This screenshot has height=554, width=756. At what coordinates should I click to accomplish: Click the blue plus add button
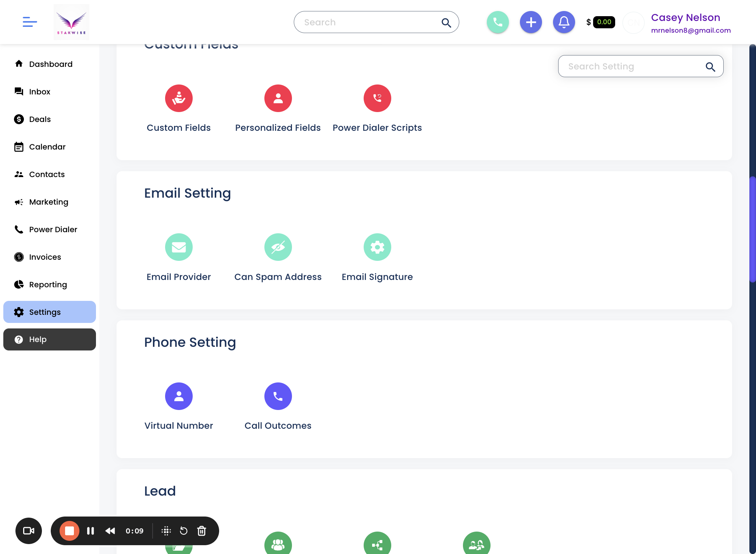531,22
